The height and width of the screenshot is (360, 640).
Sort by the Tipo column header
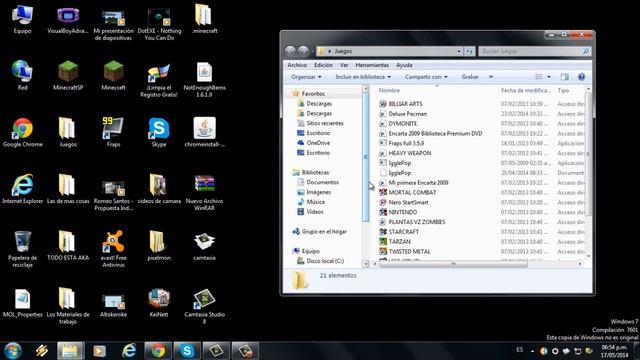(563, 90)
